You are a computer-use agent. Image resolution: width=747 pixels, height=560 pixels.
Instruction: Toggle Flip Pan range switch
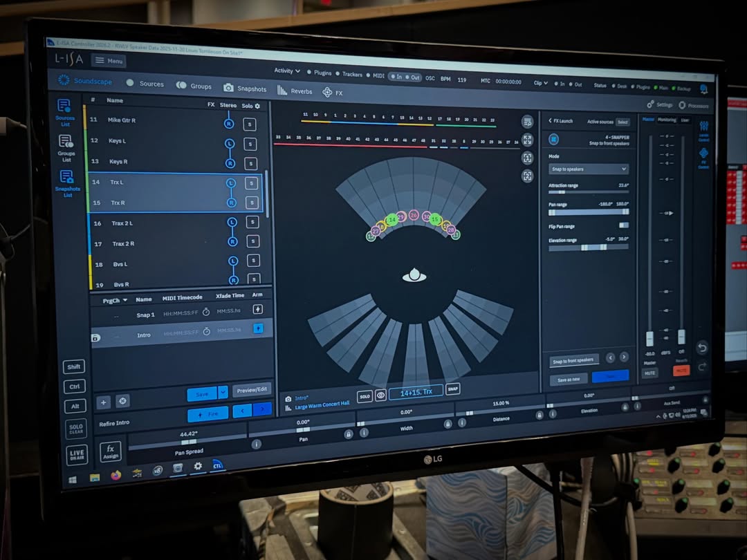[x=624, y=225]
